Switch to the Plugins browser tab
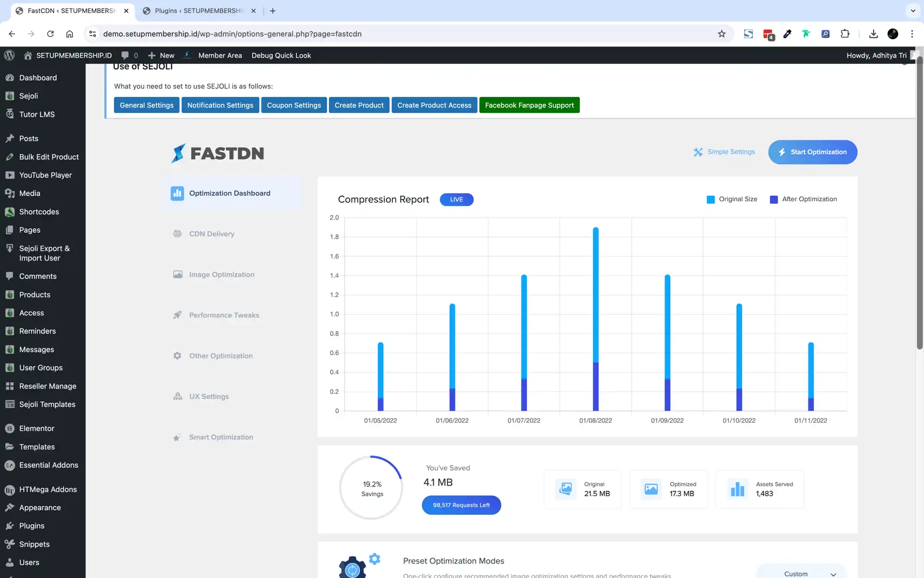Screen dimensions: 924x578 199,11
